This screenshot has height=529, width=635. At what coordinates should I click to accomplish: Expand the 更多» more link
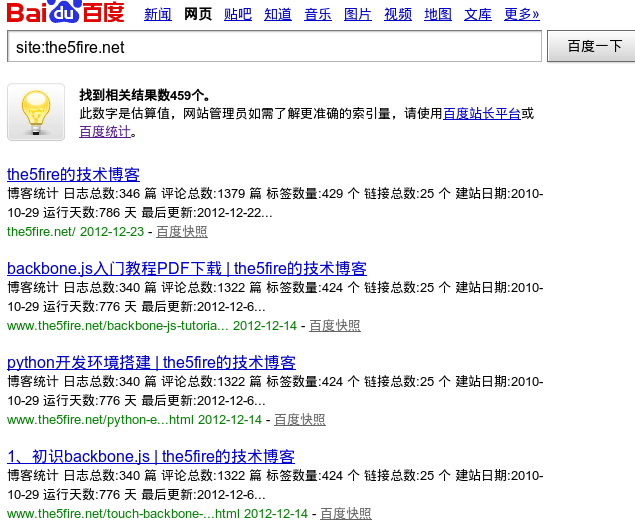pos(522,15)
